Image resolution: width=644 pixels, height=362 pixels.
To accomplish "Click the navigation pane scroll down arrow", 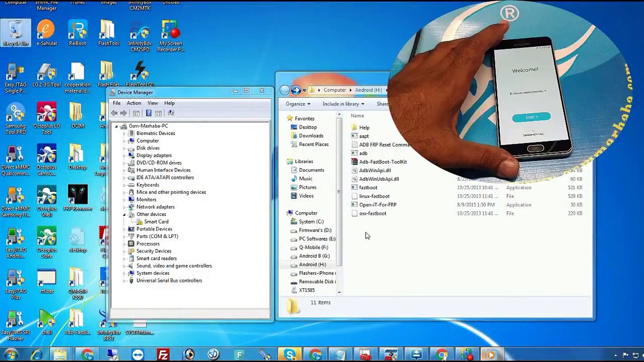I will pyautogui.click(x=339, y=292).
